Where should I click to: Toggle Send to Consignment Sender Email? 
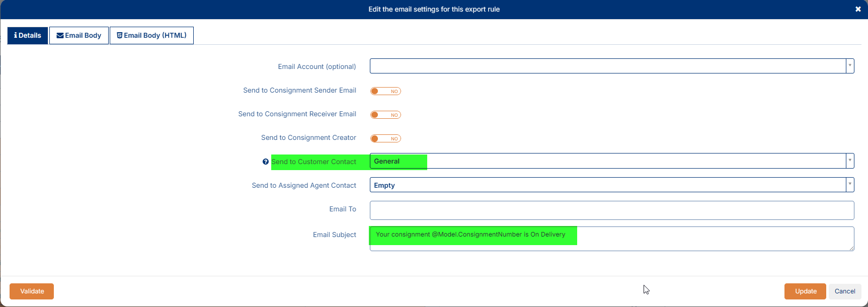[385, 91]
